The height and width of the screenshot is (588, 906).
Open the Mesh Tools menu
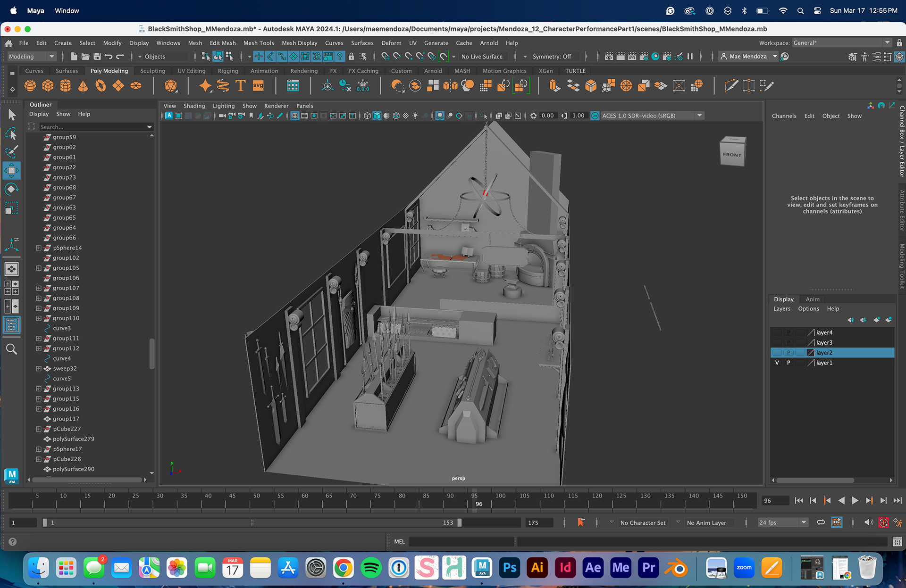pos(259,43)
